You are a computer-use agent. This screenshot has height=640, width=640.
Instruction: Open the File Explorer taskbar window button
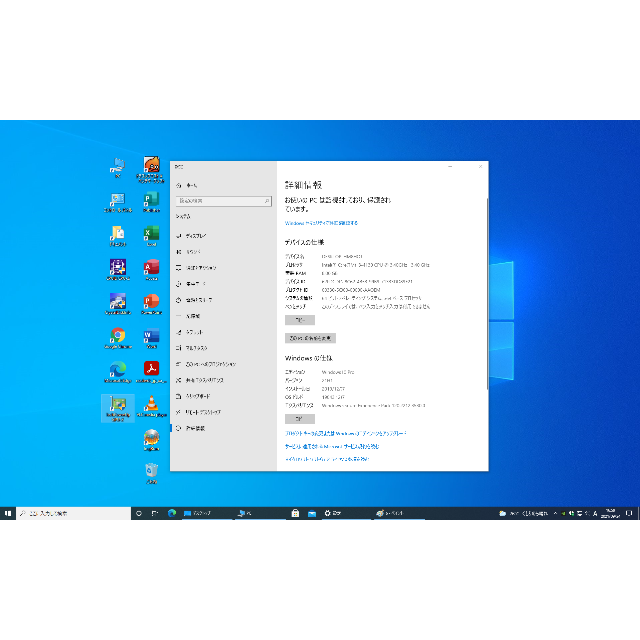(208, 513)
